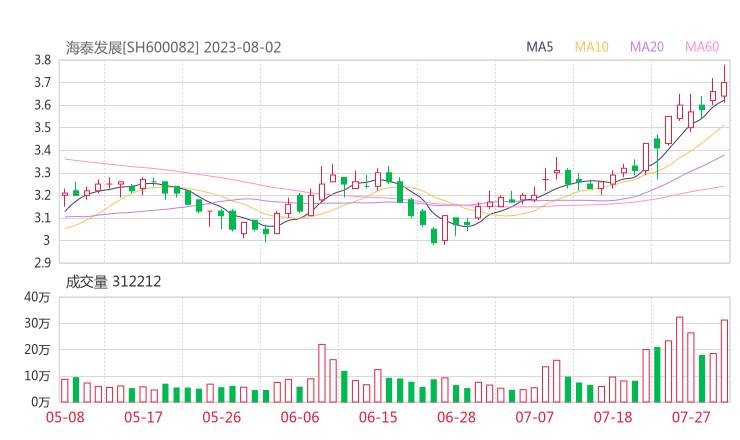740x440 pixels.
Task: Click the 06-15 date label
Action: (x=378, y=417)
